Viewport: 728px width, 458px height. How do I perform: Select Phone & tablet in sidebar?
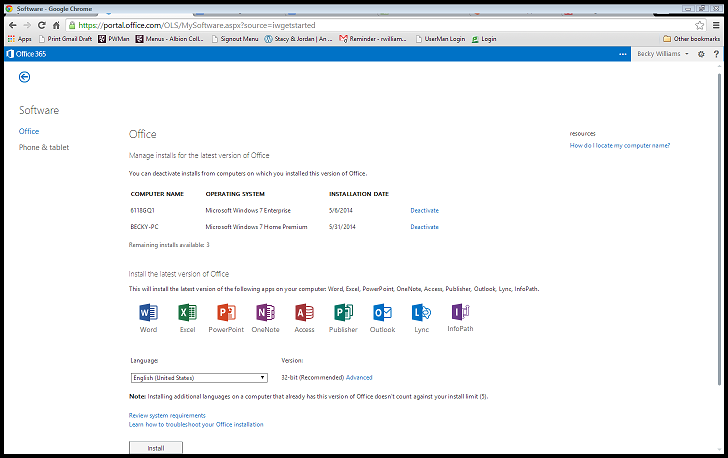44,148
